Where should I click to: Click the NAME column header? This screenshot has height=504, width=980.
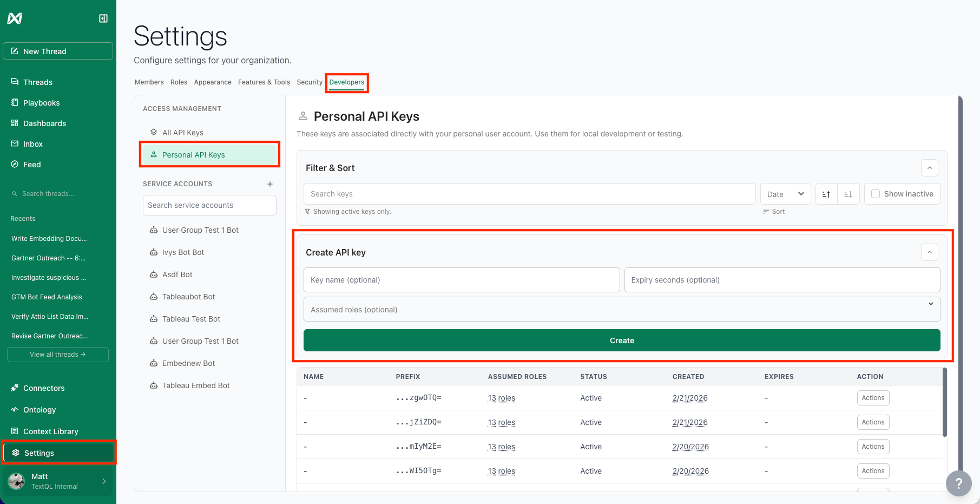(x=314, y=377)
